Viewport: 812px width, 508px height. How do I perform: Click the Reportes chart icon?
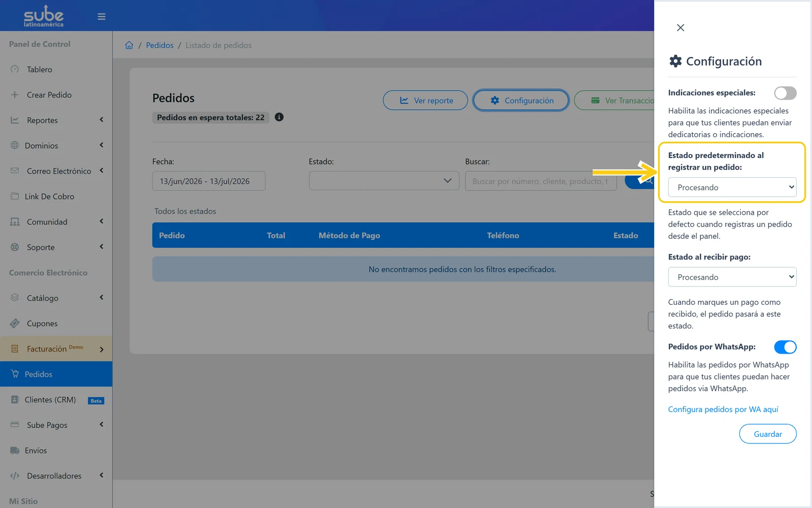click(x=15, y=120)
